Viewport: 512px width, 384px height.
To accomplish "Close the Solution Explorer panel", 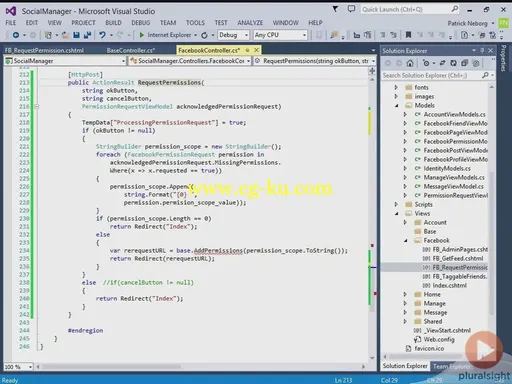I will coord(490,51).
